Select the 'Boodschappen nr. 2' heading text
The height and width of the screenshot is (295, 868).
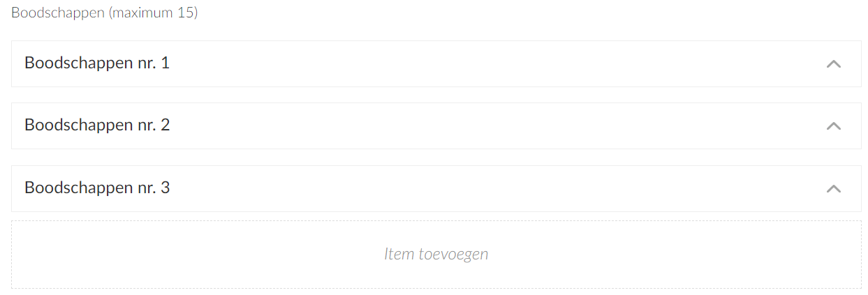[97, 126]
